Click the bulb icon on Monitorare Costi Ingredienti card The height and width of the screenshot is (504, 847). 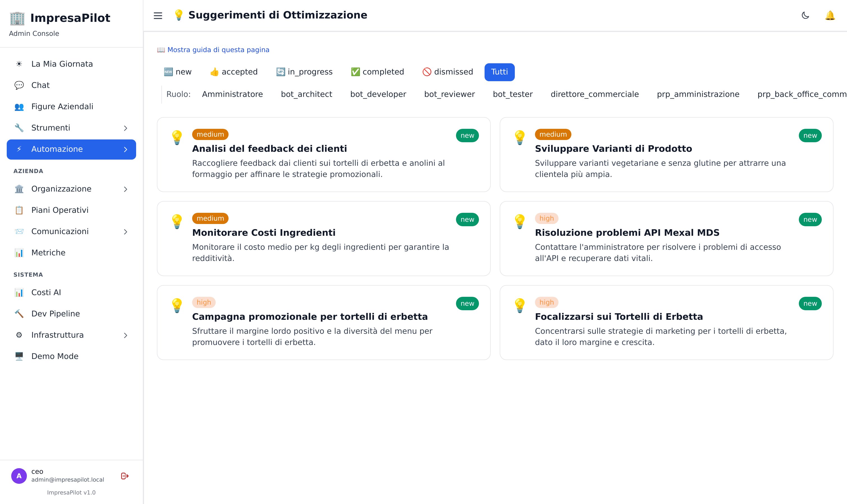point(177,221)
